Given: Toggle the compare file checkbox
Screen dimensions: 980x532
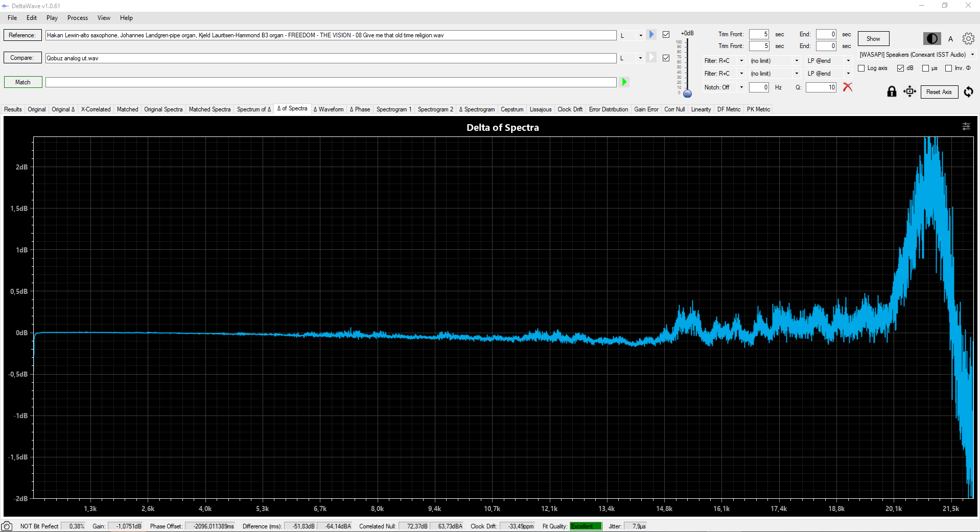Looking at the screenshot, I should point(666,58).
